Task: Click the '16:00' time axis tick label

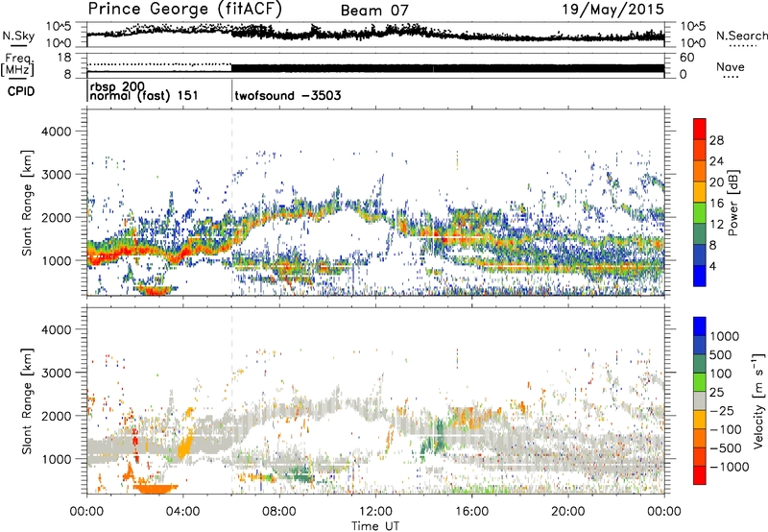Action: (x=471, y=512)
